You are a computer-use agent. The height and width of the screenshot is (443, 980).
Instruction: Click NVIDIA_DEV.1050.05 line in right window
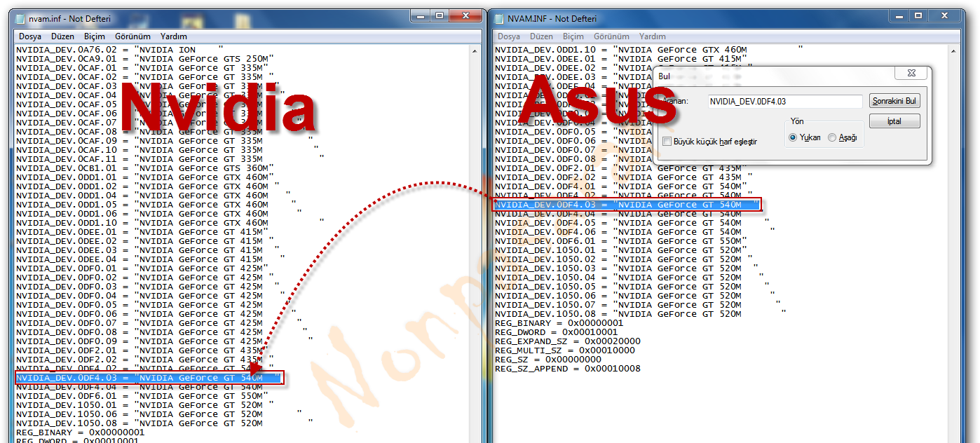(x=632, y=287)
